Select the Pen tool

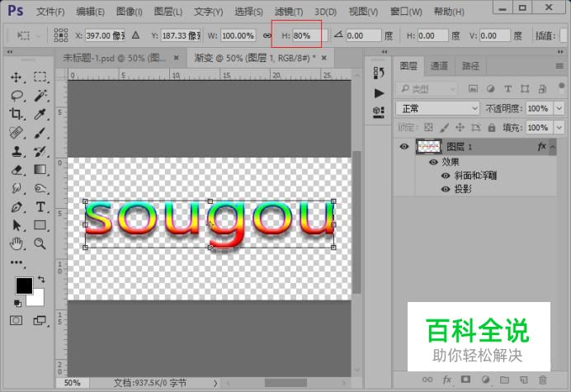(x=17, y=207)
